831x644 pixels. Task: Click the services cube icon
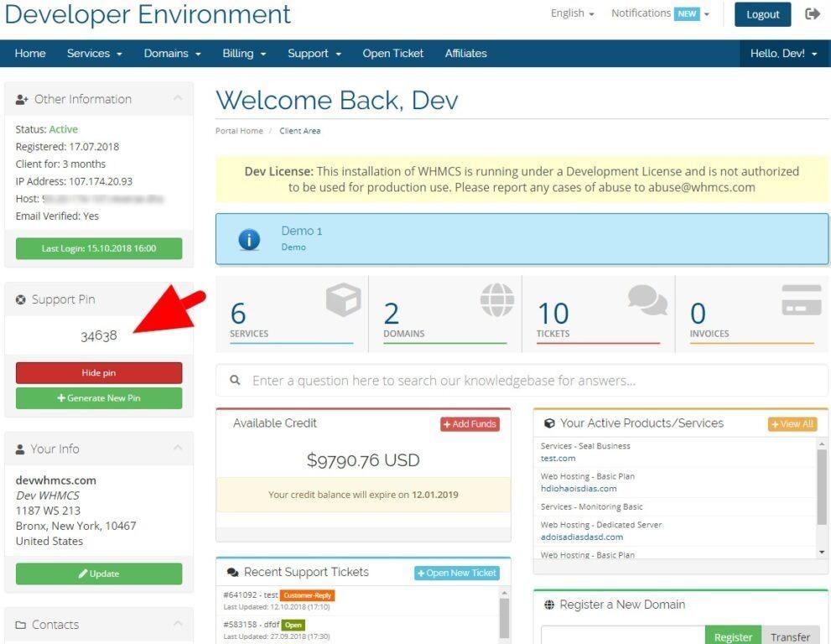[x=344, y=299]
